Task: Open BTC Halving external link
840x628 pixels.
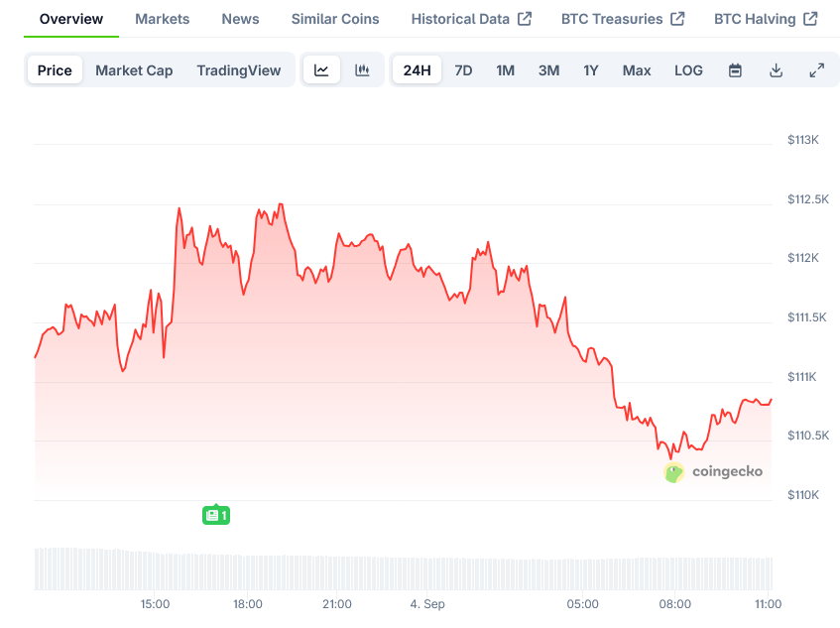Action: [x=766, y=19]
